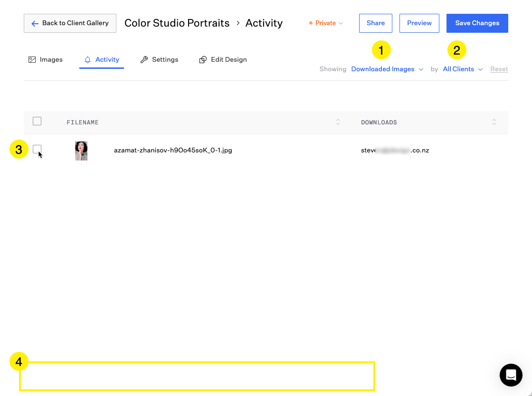Click the Preview button
The image size is (532, 396).
(x=419, y=23)
